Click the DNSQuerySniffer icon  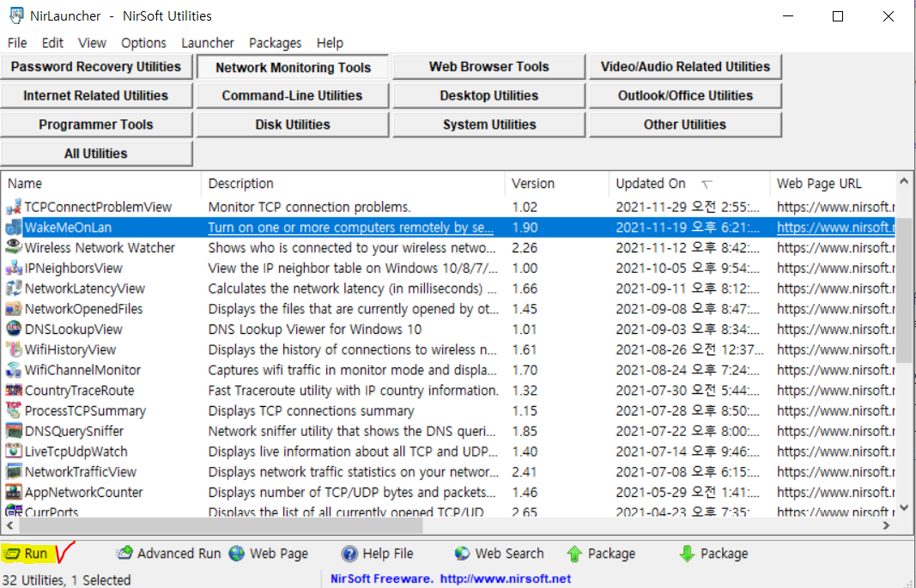pos(14,431)
